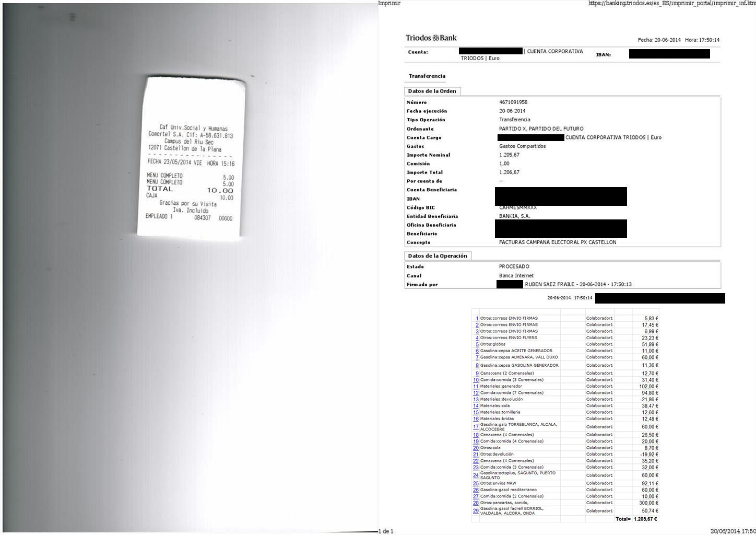Viewport: 756px width, 535px height.
Task: Click the concept FACTURAS CAMPANA ELECTORAL PX CASTELLON
Action: pos(558,242)
